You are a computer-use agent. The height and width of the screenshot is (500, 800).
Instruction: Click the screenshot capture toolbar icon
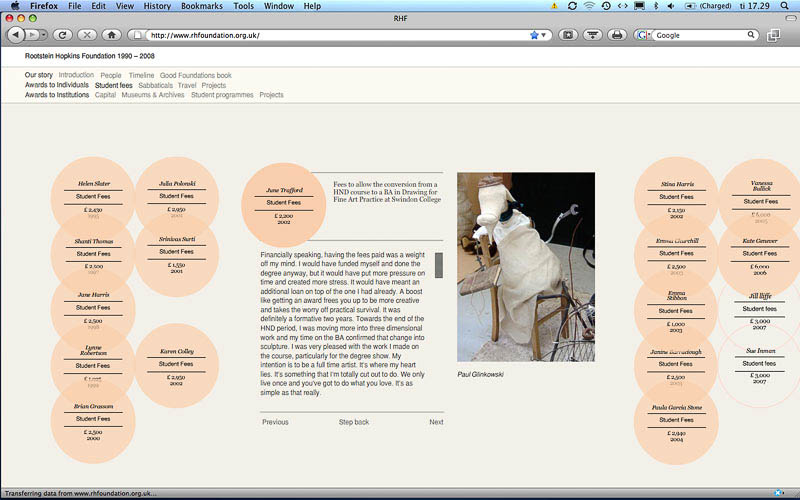click(568, 35)
